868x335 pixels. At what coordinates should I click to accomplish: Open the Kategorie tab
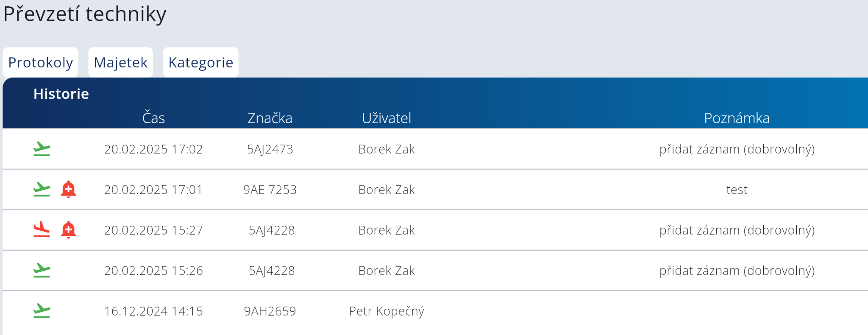tap(200, 62)
